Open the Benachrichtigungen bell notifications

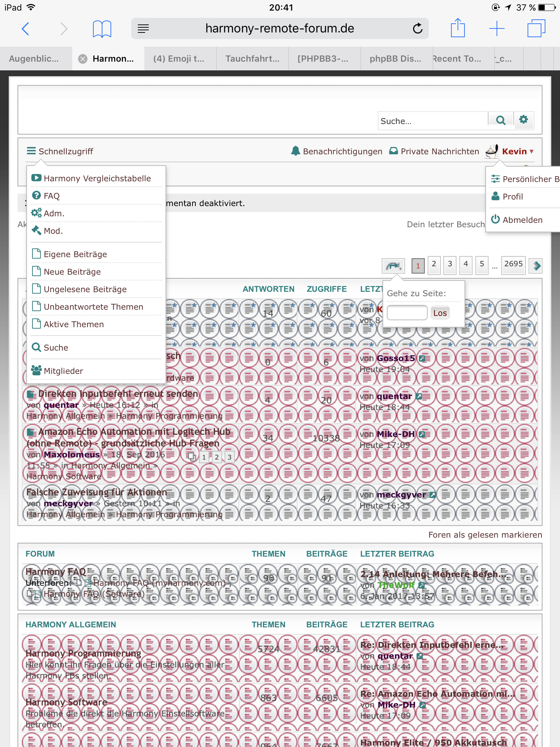click(337, 151)
